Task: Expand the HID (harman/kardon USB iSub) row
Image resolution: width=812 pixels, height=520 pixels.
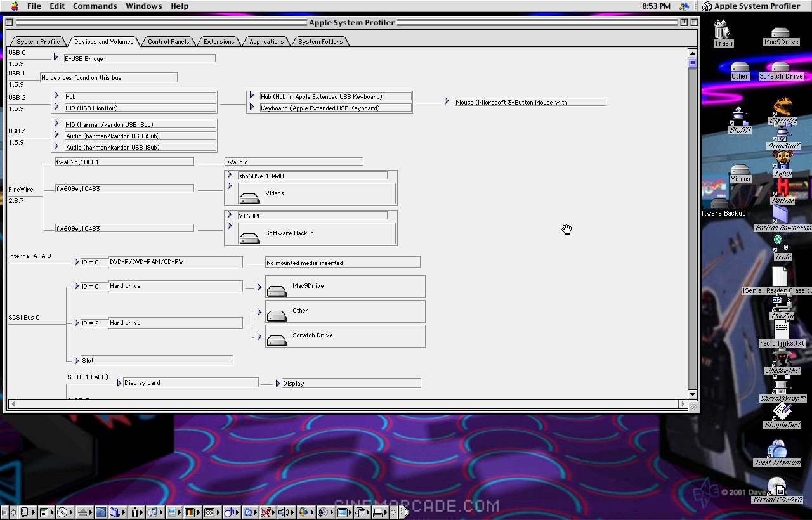Action: click(56, 124)
